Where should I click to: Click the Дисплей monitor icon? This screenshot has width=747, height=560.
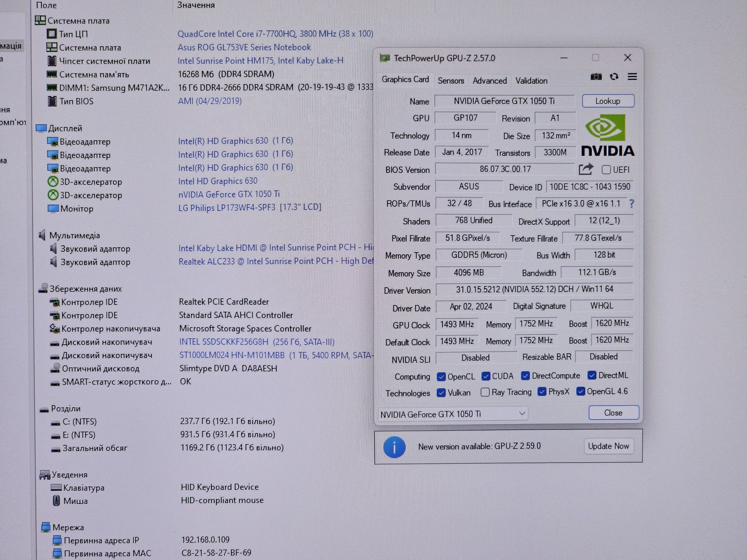point(41,128)
